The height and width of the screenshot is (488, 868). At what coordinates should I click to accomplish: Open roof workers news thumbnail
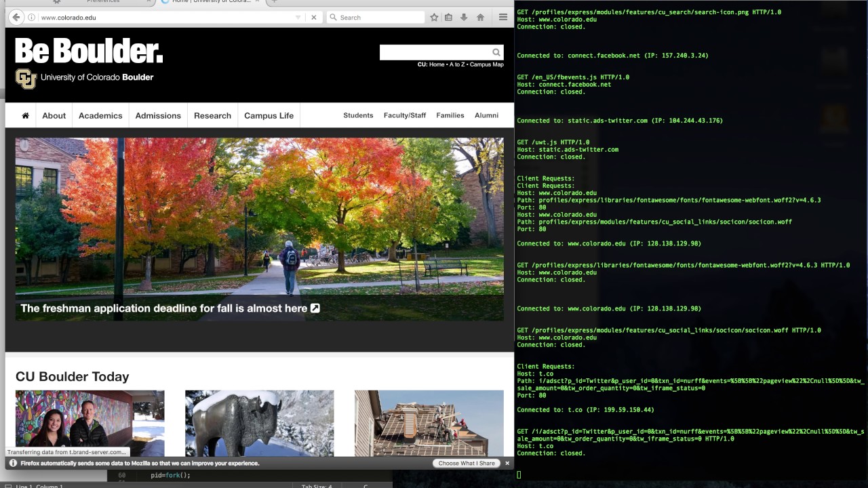pyautogui.click(x=429, y=423)
